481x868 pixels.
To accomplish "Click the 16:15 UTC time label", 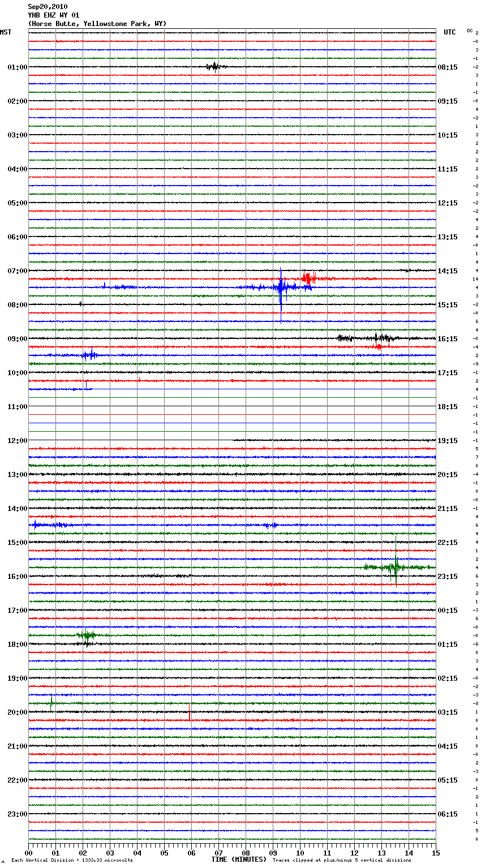I will [x=448, y=339].
